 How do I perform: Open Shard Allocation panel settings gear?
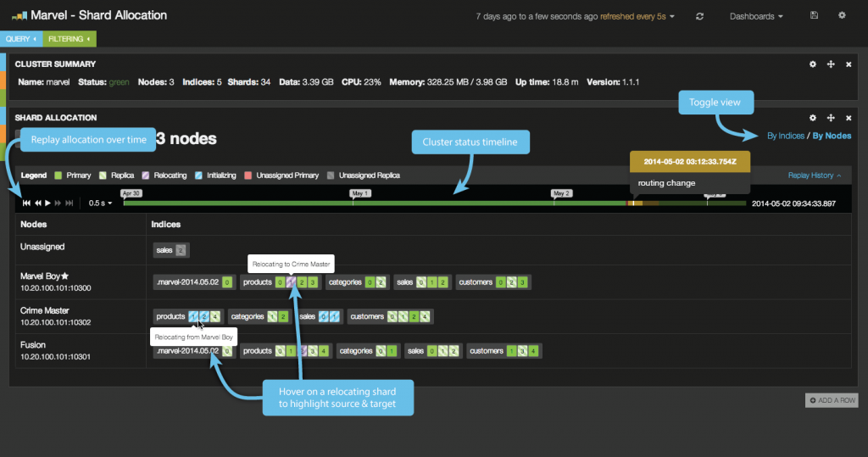(x=813, y=118)
